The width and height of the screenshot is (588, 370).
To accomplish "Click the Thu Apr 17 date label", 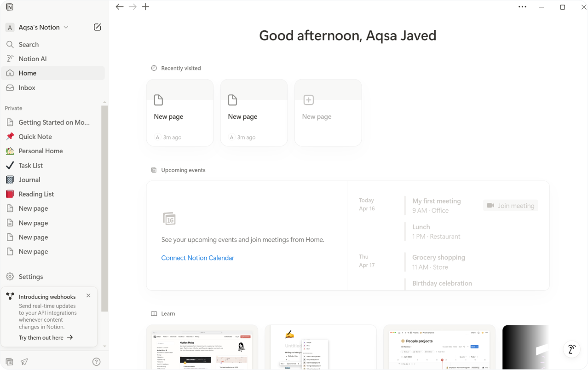I will [367, 261].
